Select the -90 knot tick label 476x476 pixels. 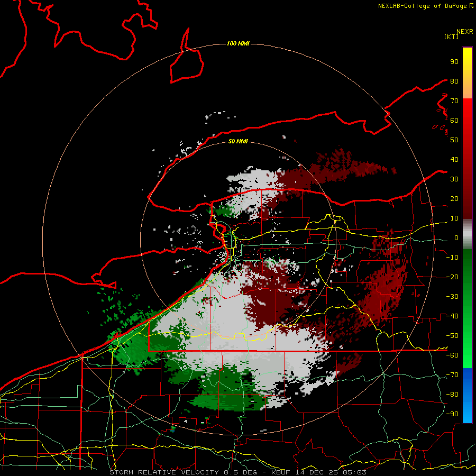pyautogui.click(x=452, y=414)
